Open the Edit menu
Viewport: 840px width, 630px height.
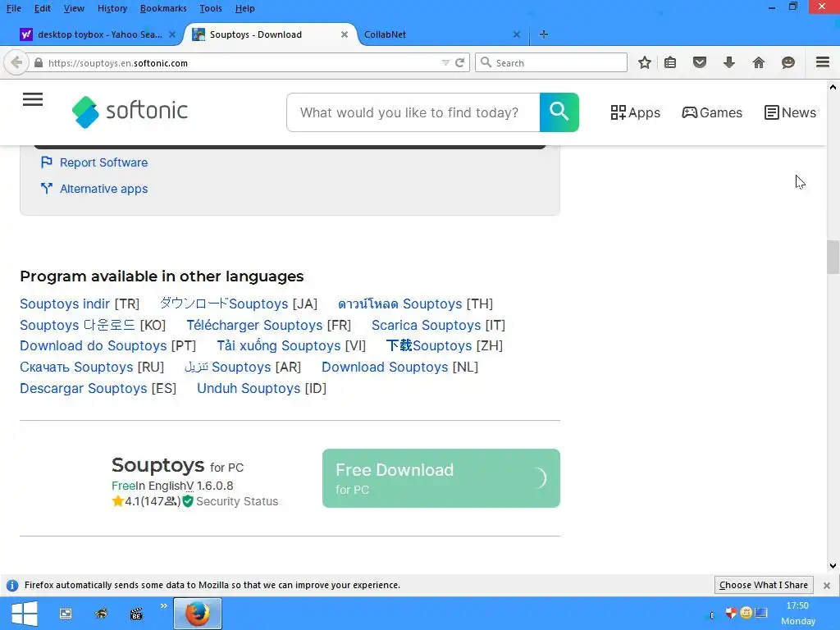[x=43, y=8]
